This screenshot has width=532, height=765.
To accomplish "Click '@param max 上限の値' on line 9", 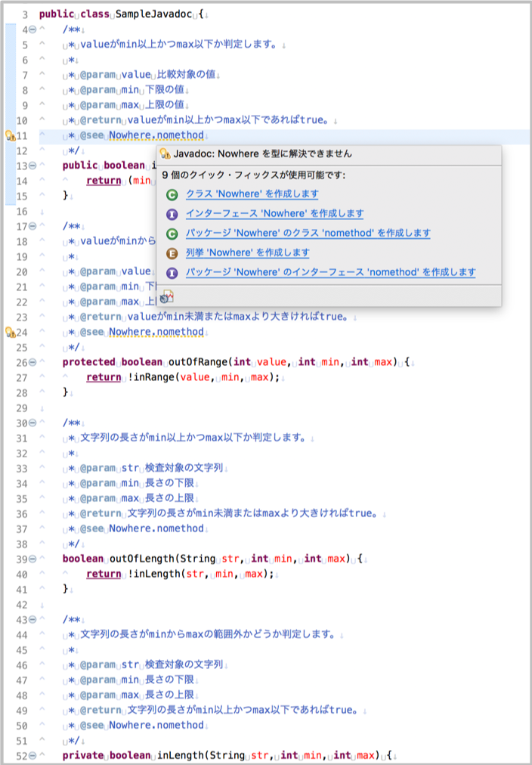I will click(133, 106).
